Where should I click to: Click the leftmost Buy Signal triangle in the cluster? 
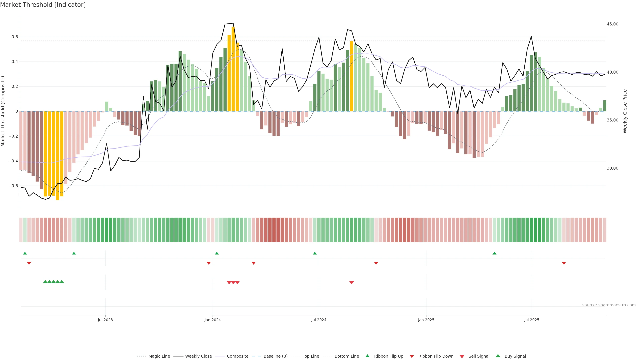[45, 282]
